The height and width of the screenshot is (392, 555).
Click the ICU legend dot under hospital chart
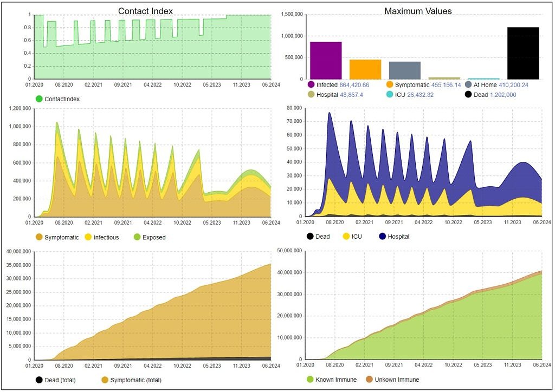coord(346,237)
